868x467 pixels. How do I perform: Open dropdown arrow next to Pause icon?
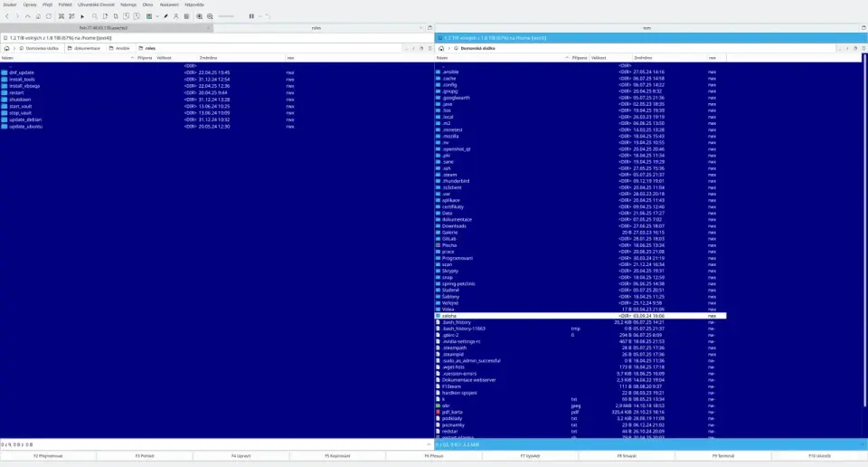(259, 16)
